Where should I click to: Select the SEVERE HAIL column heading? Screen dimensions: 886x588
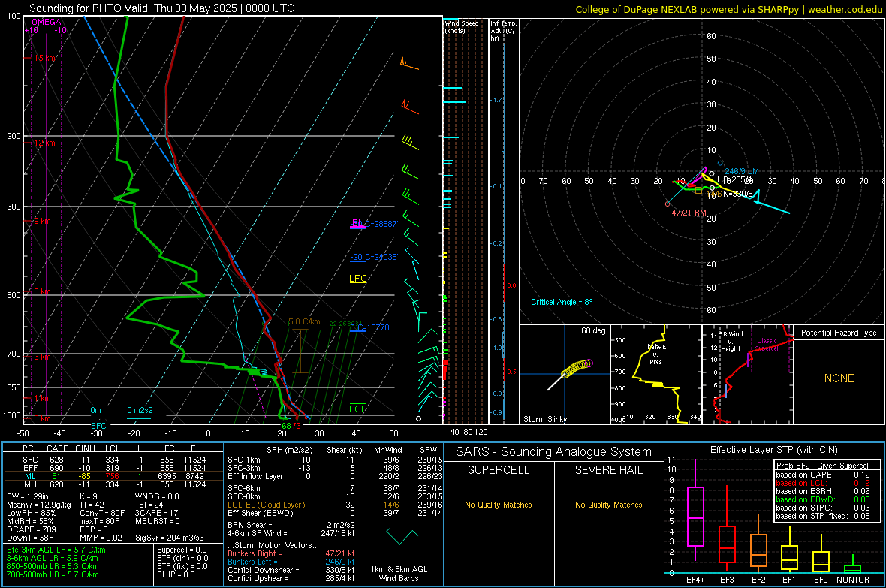[608, 470]
